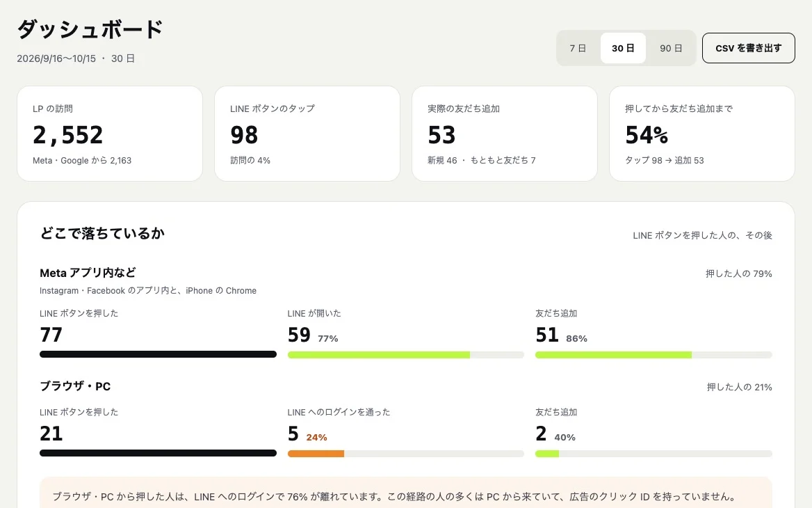Image resolution: width=812 pixels, height=508 pixels.
Task: Click the value 2 beside 40%
Action: 541,434
